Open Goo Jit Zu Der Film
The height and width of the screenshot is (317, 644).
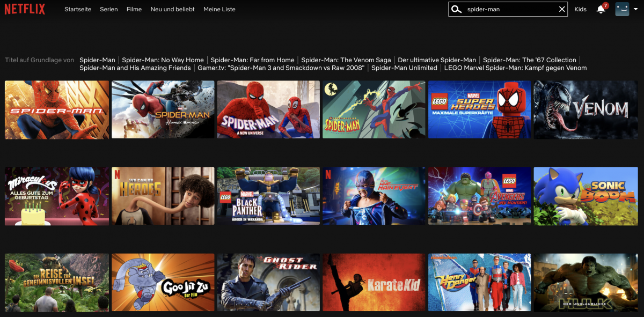tap(163, 283)
